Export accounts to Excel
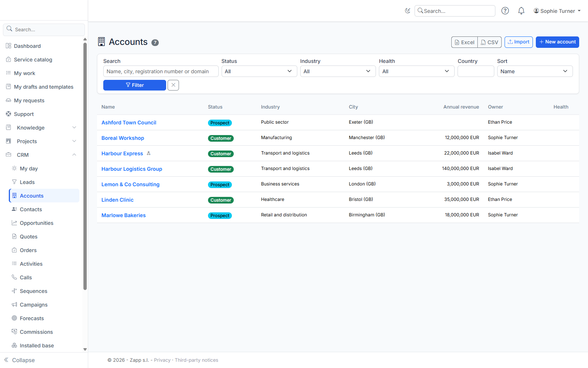588x368 pixels. pos(465,42)
